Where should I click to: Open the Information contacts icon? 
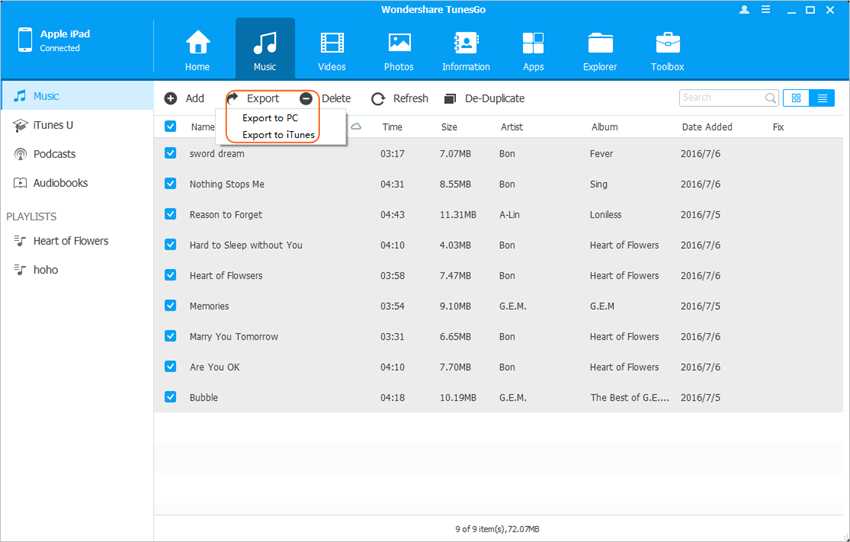[x=466, y=50]
